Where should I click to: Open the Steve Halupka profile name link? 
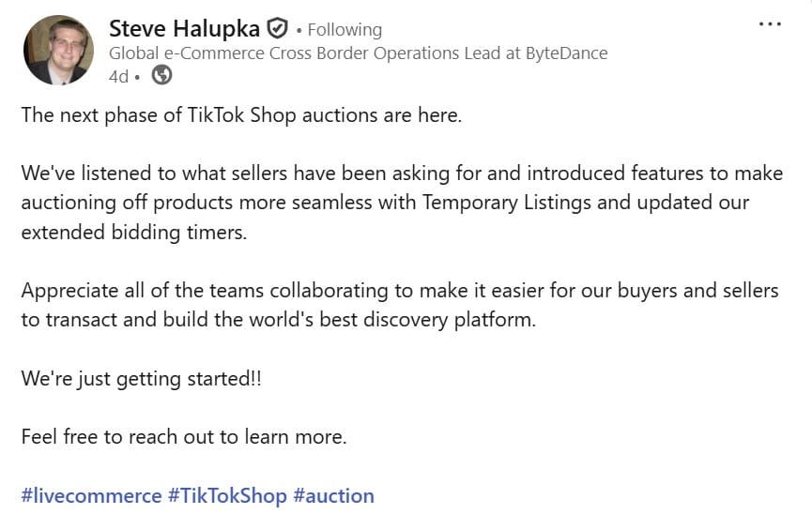point(184,29)
